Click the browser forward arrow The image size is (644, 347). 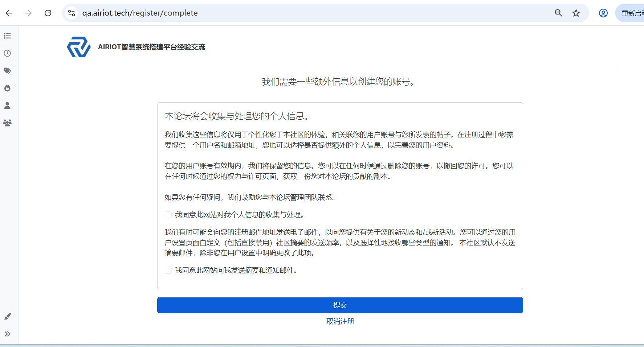(28, 13)
